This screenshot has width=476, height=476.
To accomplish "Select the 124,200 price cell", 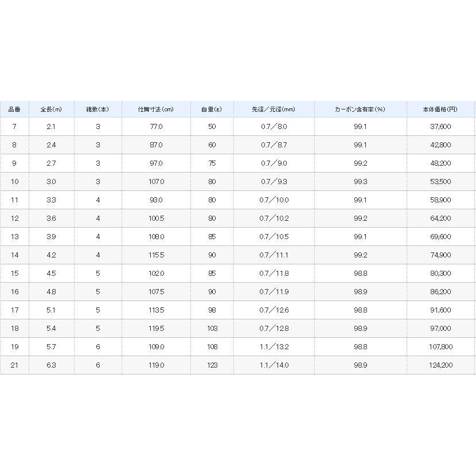I will coord(440,365).
